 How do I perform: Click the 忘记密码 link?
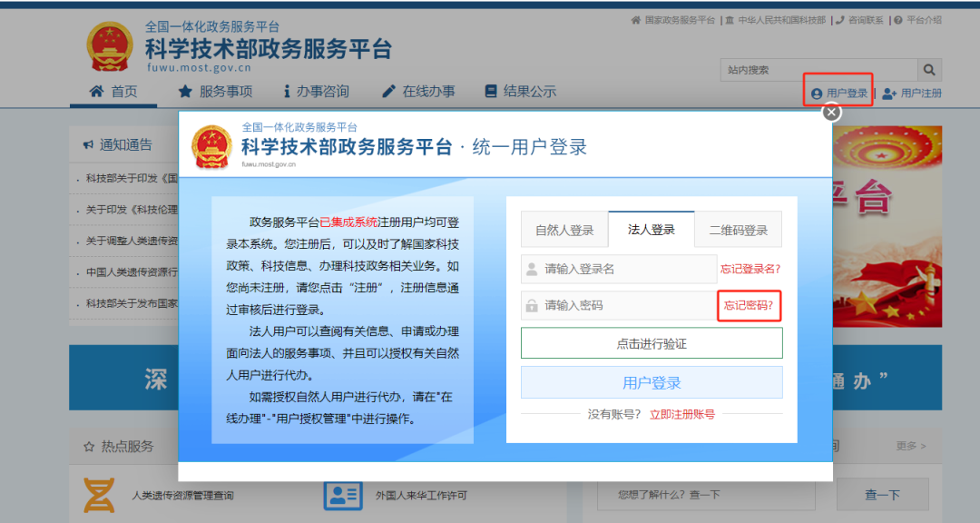pyautogui.click(x=749, y=308)
